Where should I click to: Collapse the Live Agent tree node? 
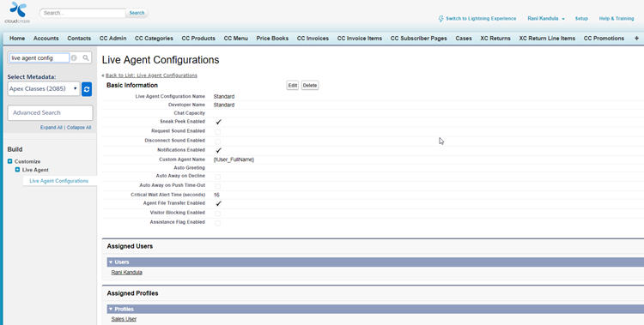pos(17,170)
